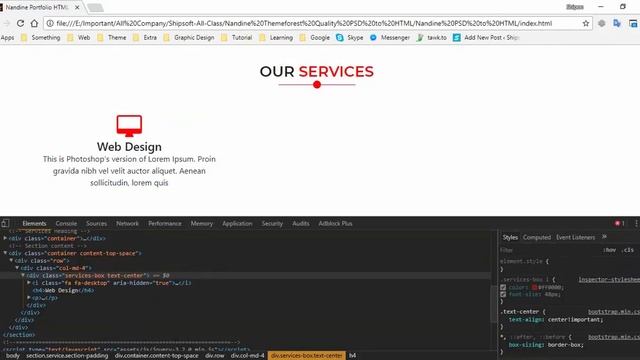Switch to the Elements tab
Image resolution: width=640 pixels, height=360 pixels.
pyautogui.click(x=34, y=223)
